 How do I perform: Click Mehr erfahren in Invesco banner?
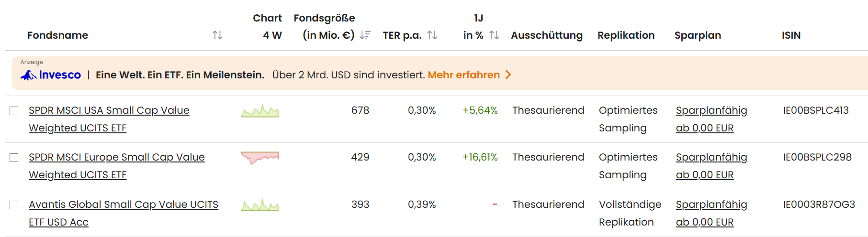[x=463, y=75]
